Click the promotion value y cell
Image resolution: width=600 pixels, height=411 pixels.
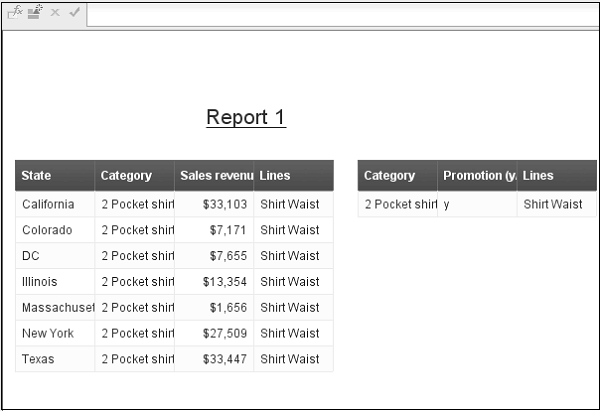tap(478, 204)
